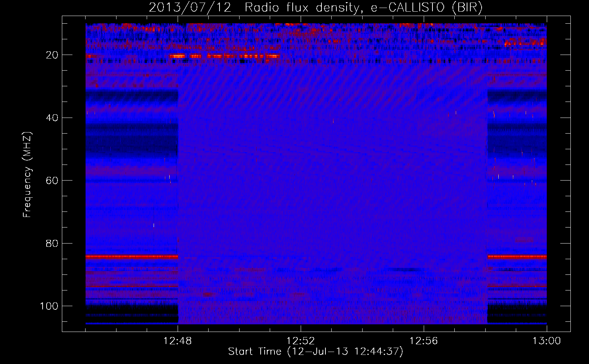Click the 20 MHz frequency tick label
This screenshot has height=364, width=589.
coord(52,55)
